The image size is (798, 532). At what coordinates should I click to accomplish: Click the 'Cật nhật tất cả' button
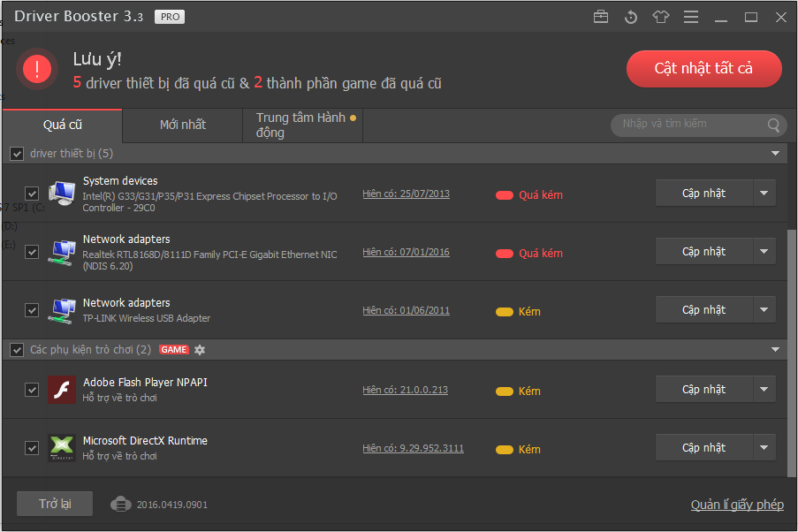tap(703, 69)
